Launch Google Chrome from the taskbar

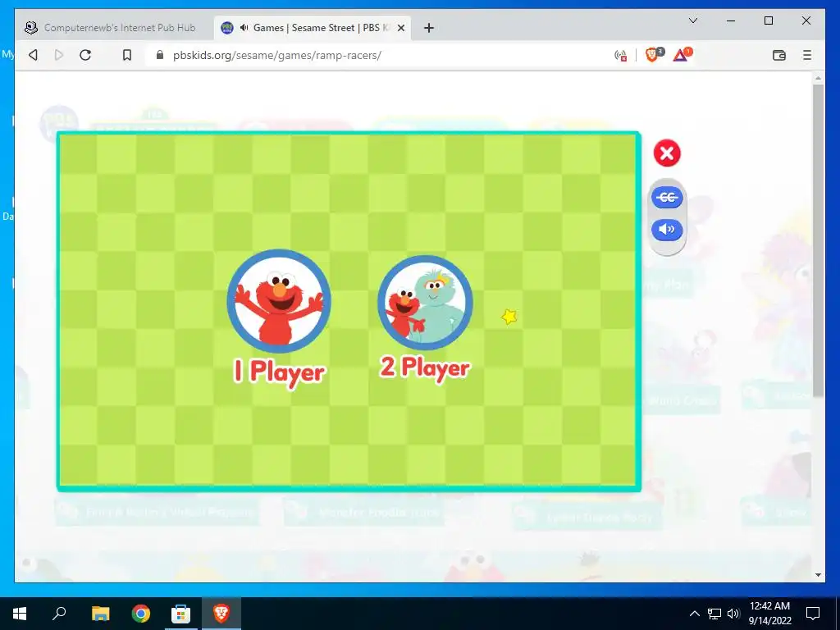point(141,614)
